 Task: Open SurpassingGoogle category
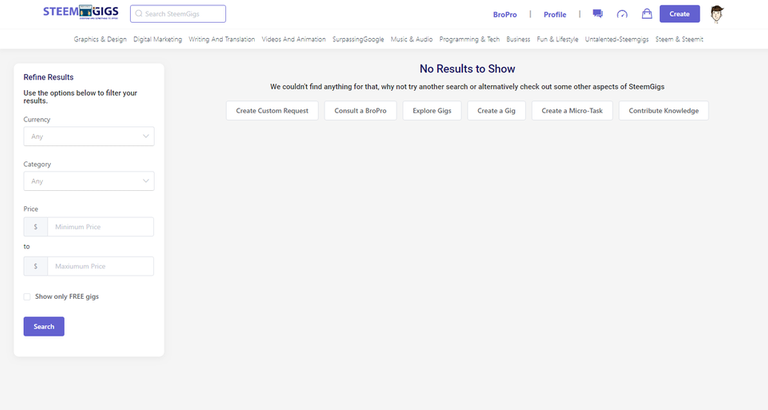coord(358,39)
